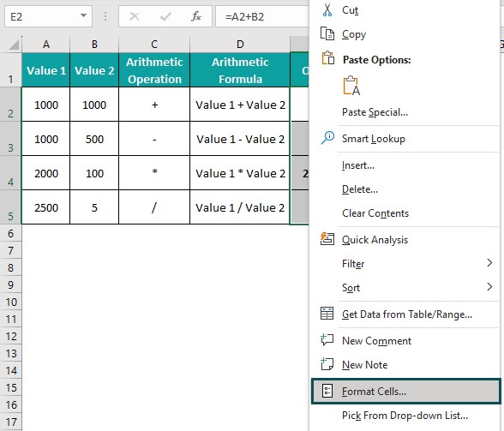Click cell with Value 1 + Value 2
Viewport: 504px width, 431px height.
click(240, 105)
